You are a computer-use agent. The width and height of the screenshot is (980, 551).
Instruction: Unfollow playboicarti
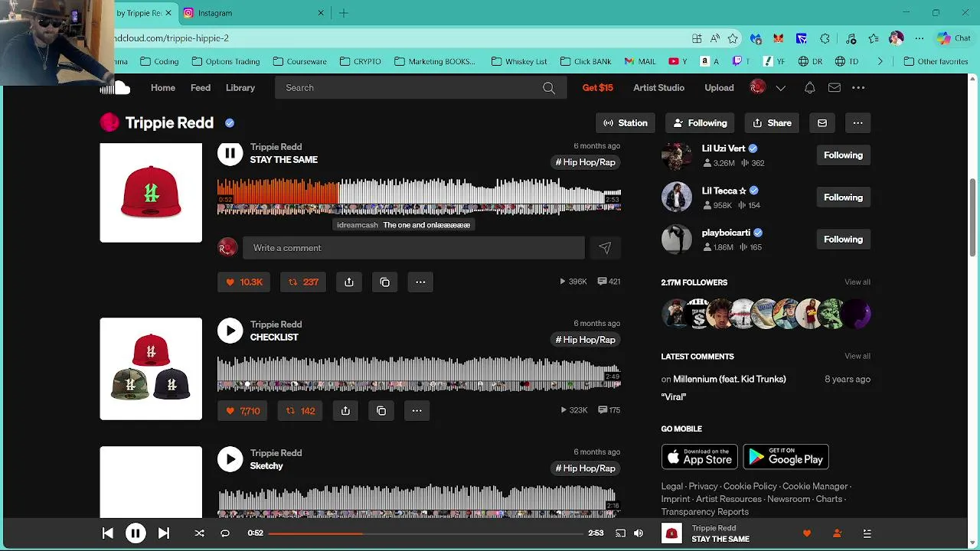click(x=843, y=240)
